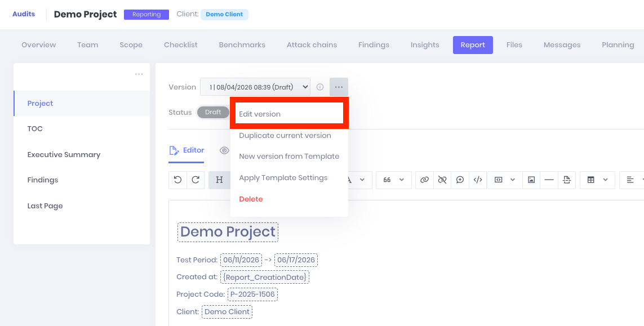Go to the Scope tab
The width and height of the screenshot is (644, 326).
131,45
